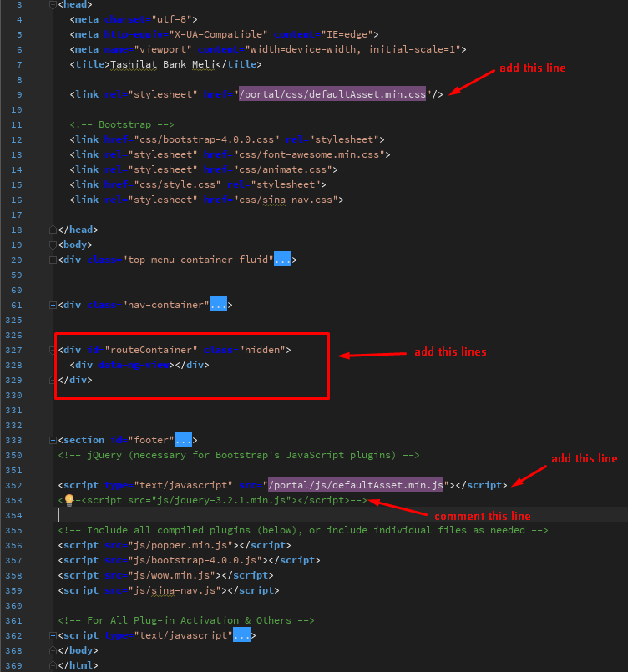The height and width of the screenshot is (672, 628).
Task: Click gutter line number 333
Action: click(x=13, y=441)
